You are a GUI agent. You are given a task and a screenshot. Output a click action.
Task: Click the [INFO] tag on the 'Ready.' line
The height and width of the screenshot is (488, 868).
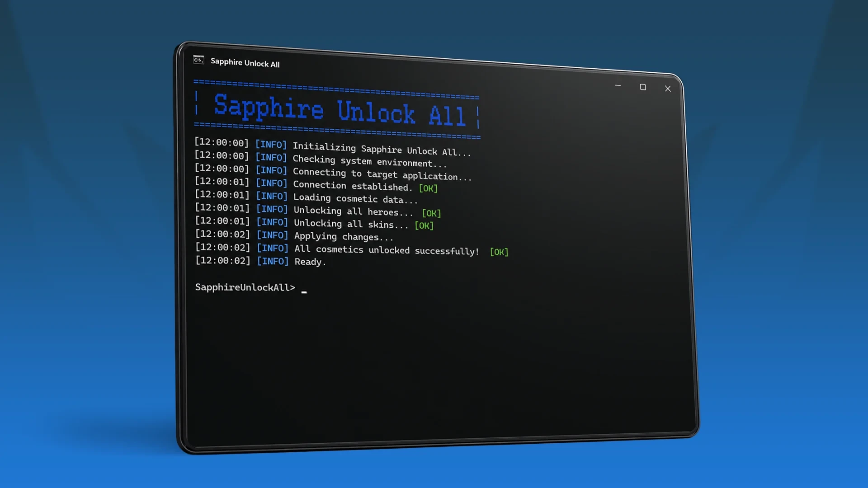pyautogui.click(x=273, y=261)
